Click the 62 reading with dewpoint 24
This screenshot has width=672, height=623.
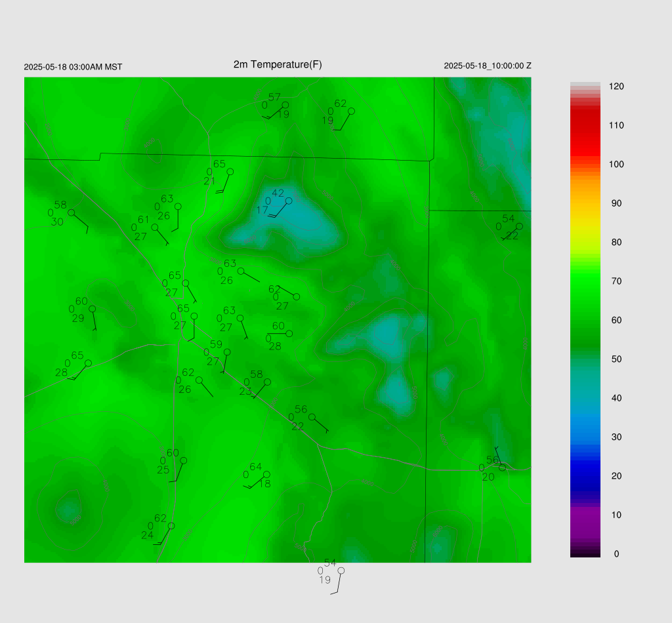coord(160,519)
